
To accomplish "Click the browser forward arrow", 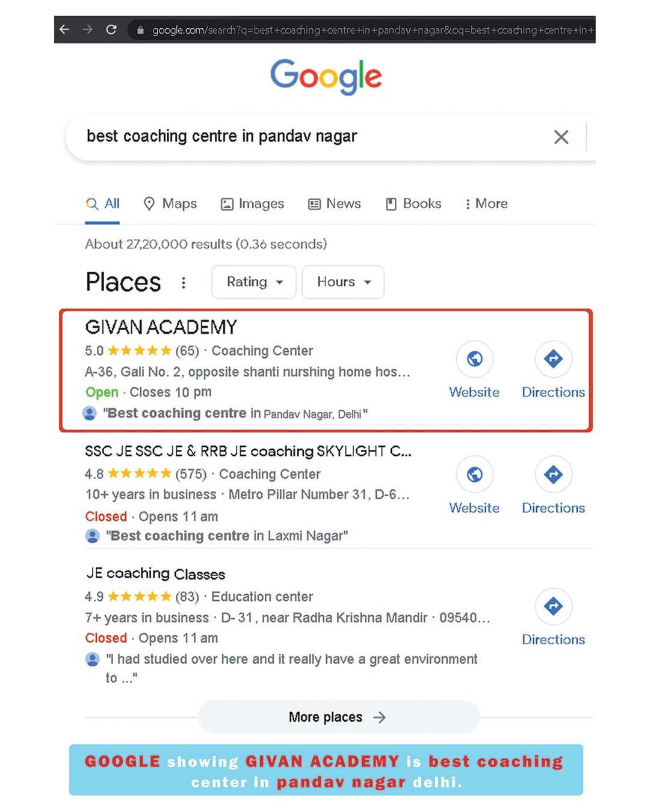I will [x=88, y=29].
